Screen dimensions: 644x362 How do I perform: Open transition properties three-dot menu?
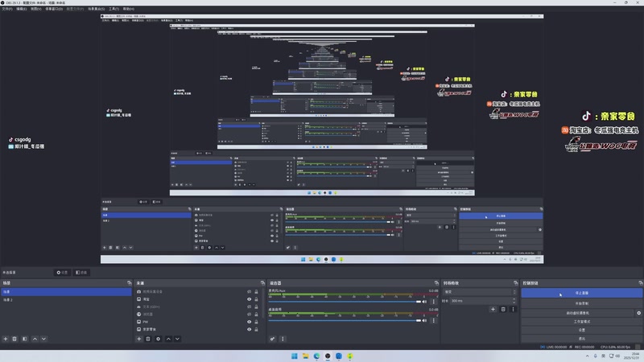point(513,309)
